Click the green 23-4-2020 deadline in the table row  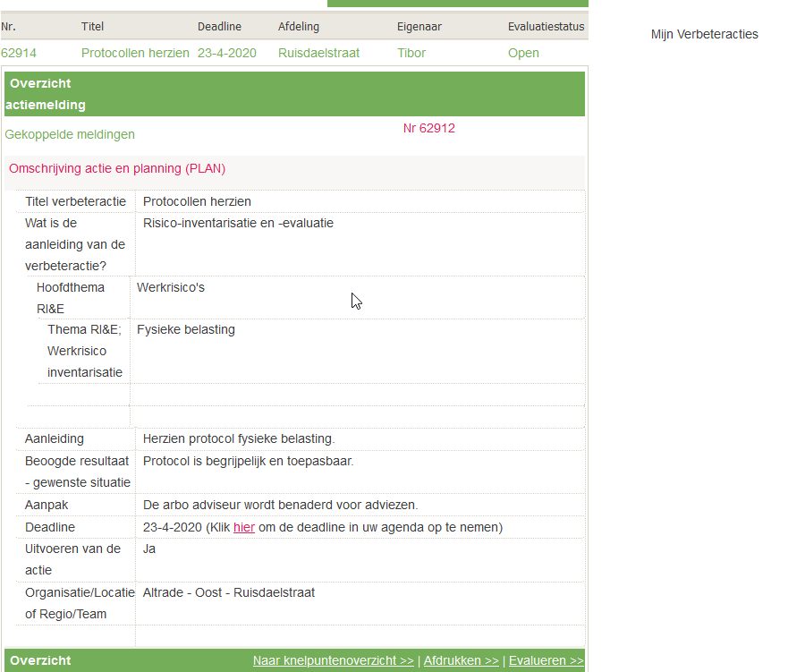coord(226,53)
